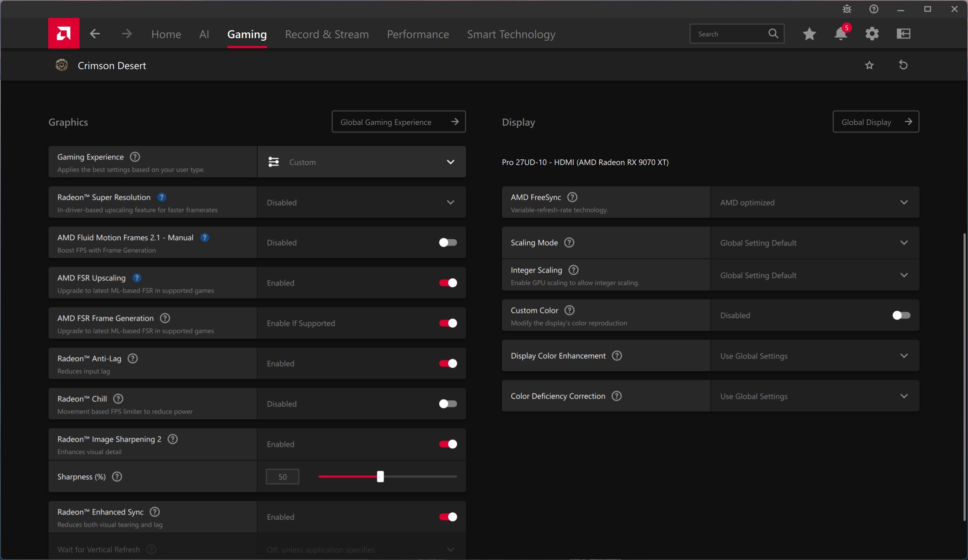The height and width of the screenshot is (560, 968).
Task: Show help for Gaming Experience
Action: coord(135,157)
